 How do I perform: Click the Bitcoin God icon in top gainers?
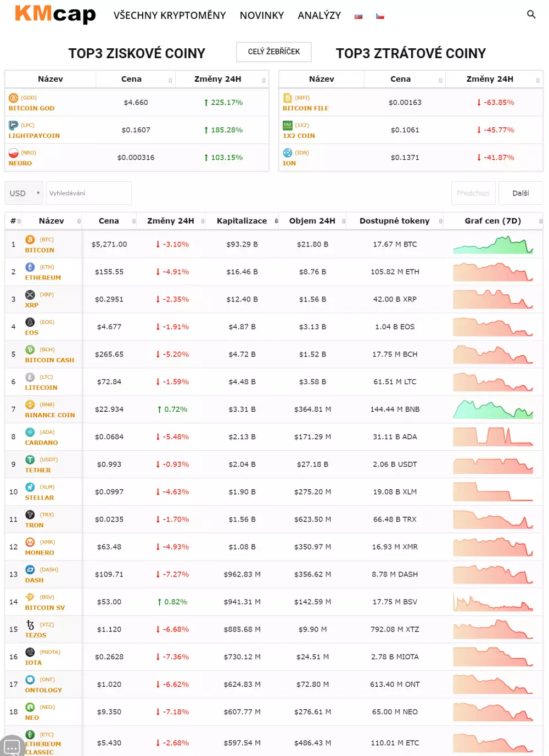(x=14, y=98)
